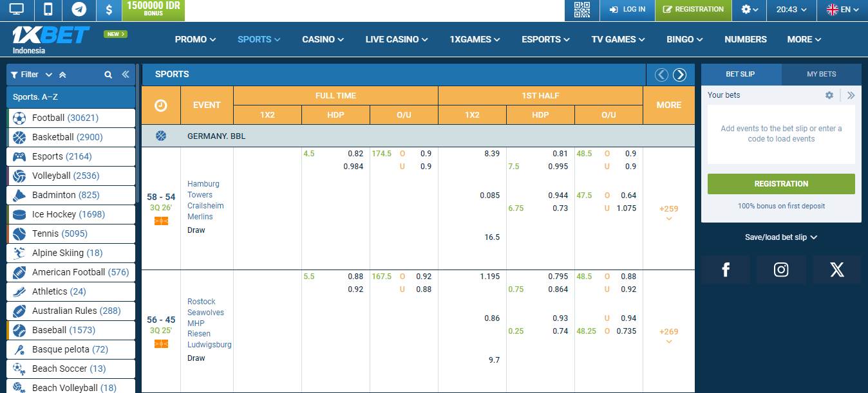The height and width of the screenshot is (393, 868).
Task: Click the top bar REGISTRATION button
Action: 693,10
